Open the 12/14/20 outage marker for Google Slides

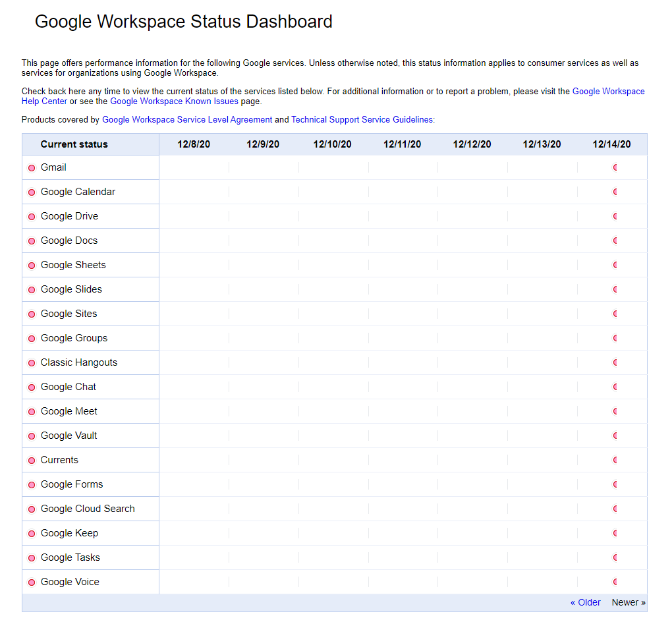pyautogui.click(x=615, y=290)
